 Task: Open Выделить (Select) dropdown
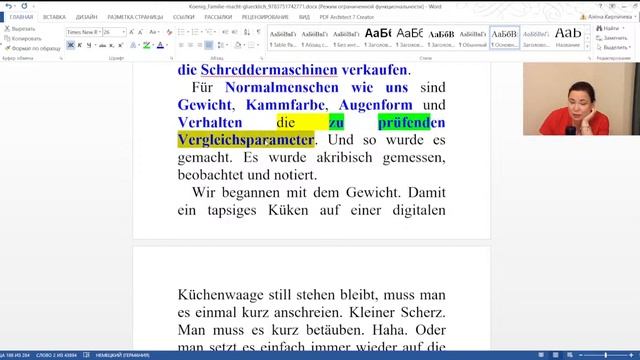613,47
